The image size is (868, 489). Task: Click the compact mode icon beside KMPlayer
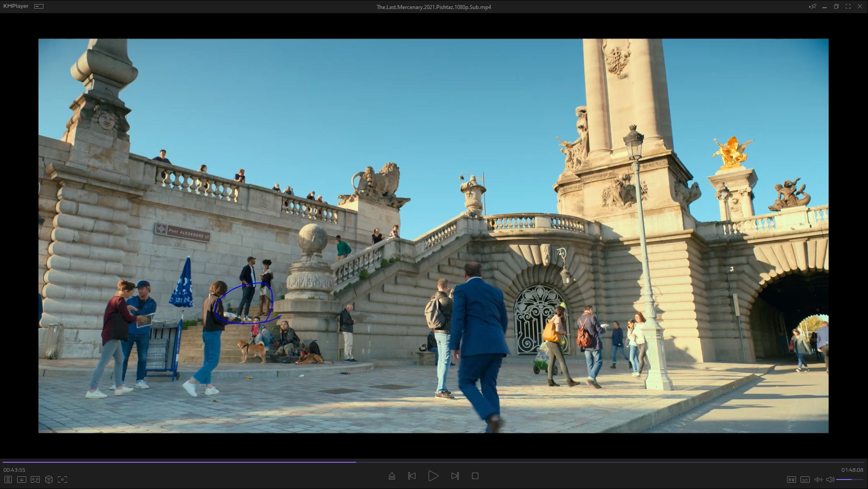coord(39,6)
